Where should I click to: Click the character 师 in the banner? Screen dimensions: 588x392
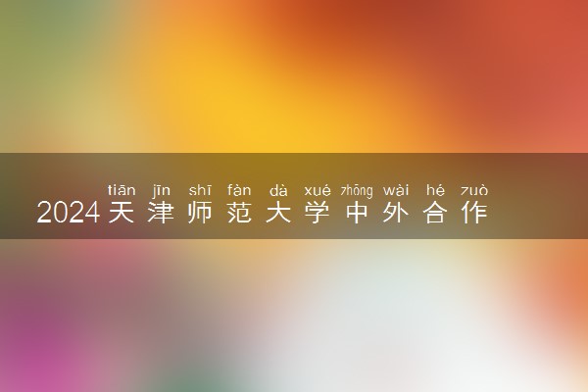pos(200,213)
